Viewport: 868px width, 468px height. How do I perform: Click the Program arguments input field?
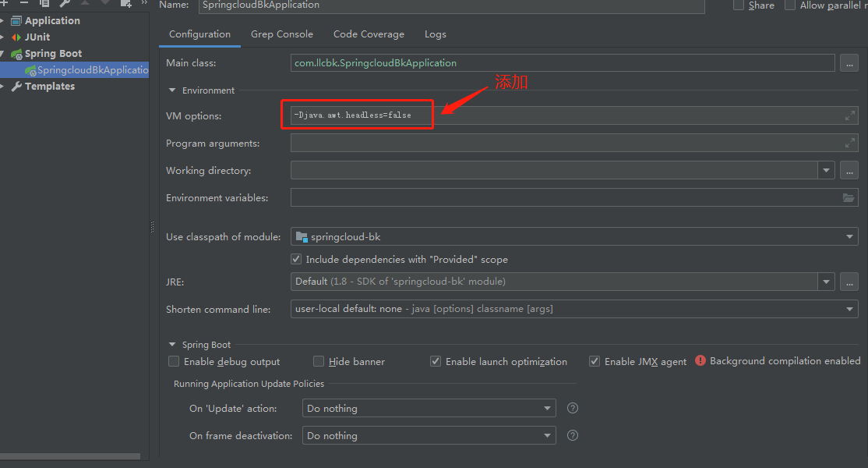[574, 143]
